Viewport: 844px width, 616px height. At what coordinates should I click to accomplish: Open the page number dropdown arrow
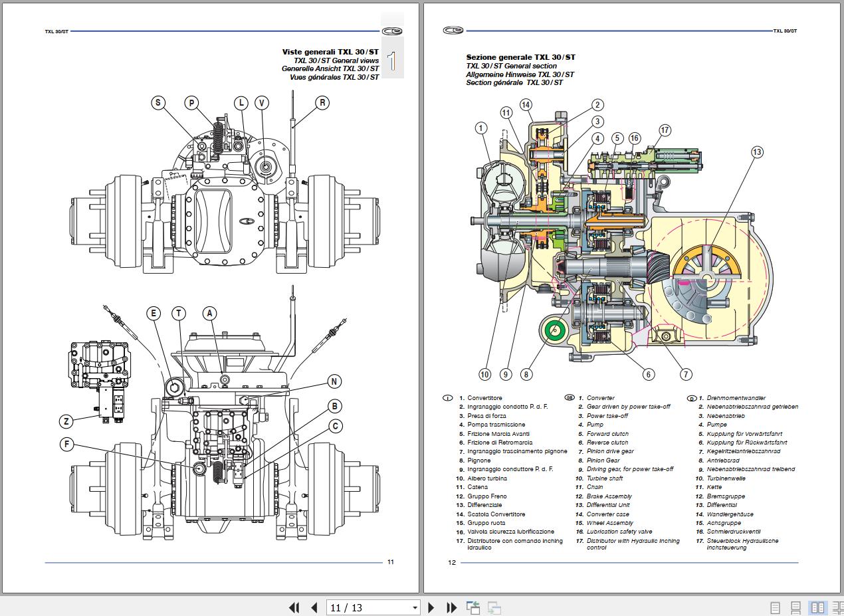[x=415, y=607]
